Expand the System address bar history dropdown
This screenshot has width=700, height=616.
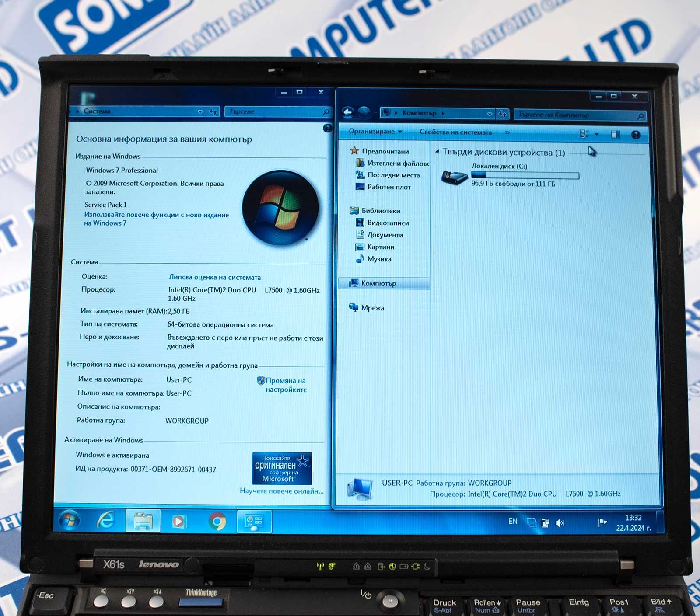[200, 111]
